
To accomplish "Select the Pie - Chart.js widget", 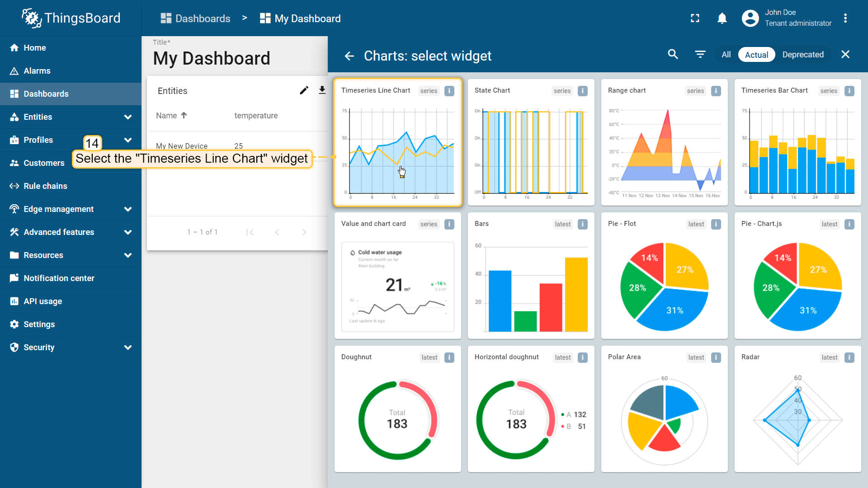I will pos(798,276).
